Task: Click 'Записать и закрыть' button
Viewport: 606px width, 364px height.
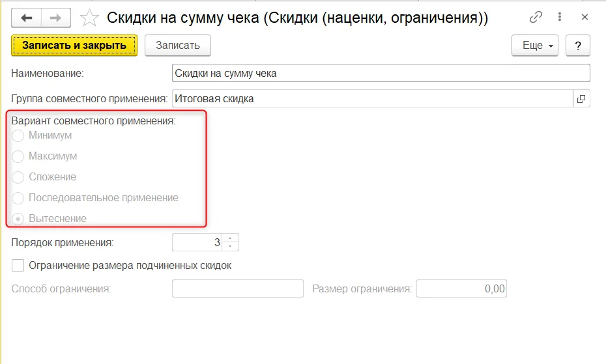Action: (x=74, y=45)
